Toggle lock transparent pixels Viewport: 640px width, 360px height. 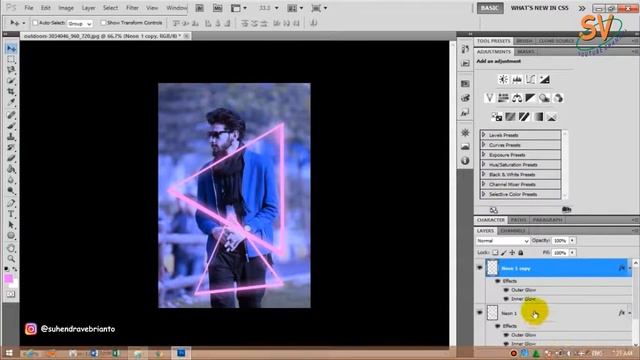(x=495, y=253)
